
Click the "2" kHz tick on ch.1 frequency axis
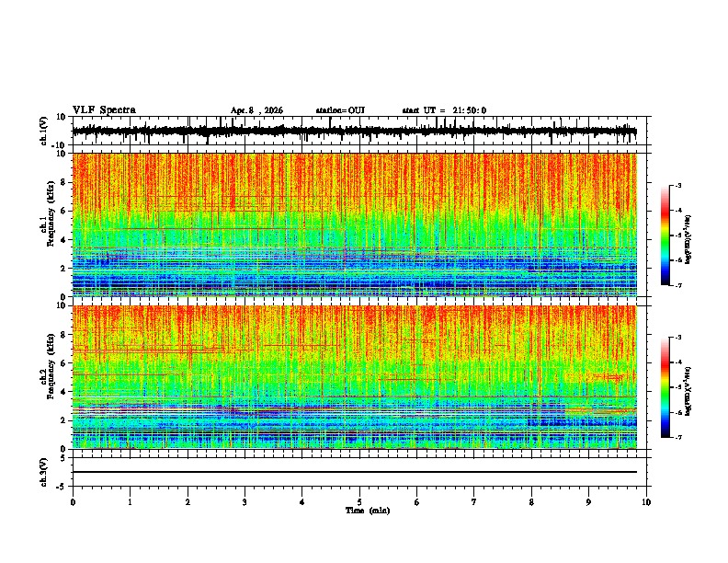(63, 268)
